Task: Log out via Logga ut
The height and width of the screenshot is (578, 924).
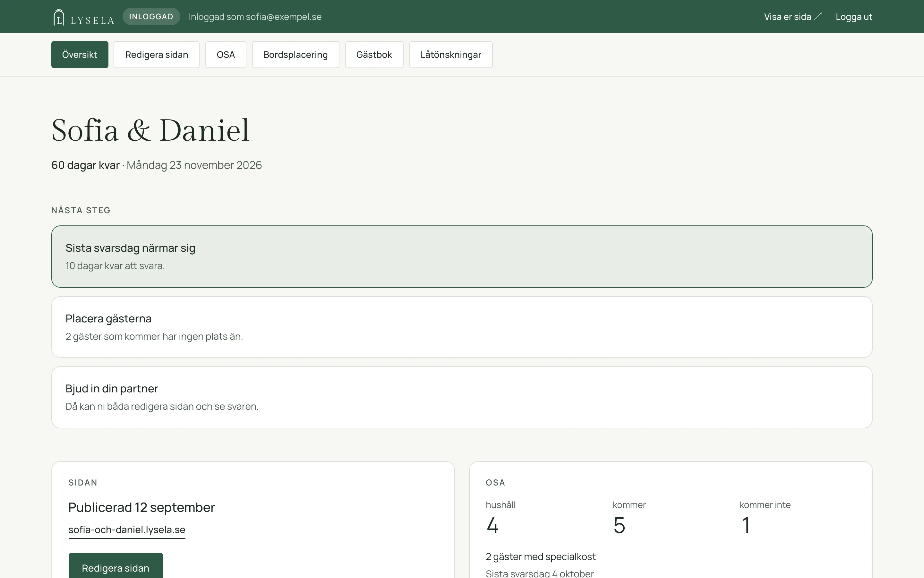Action: 854,17
